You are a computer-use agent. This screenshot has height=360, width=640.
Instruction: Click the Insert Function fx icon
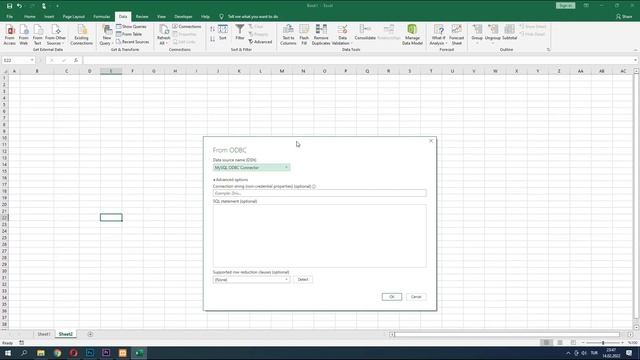click(x=76, y=60)
